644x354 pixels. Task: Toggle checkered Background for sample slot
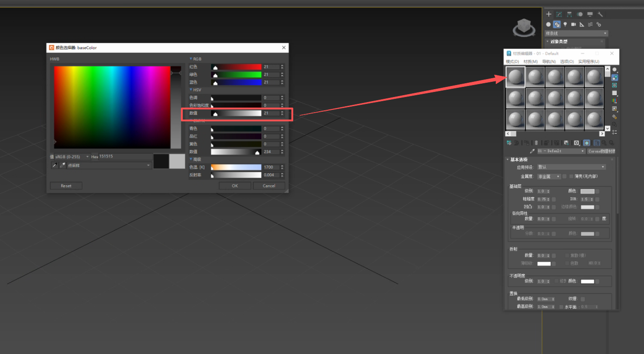tap(615, 86)
